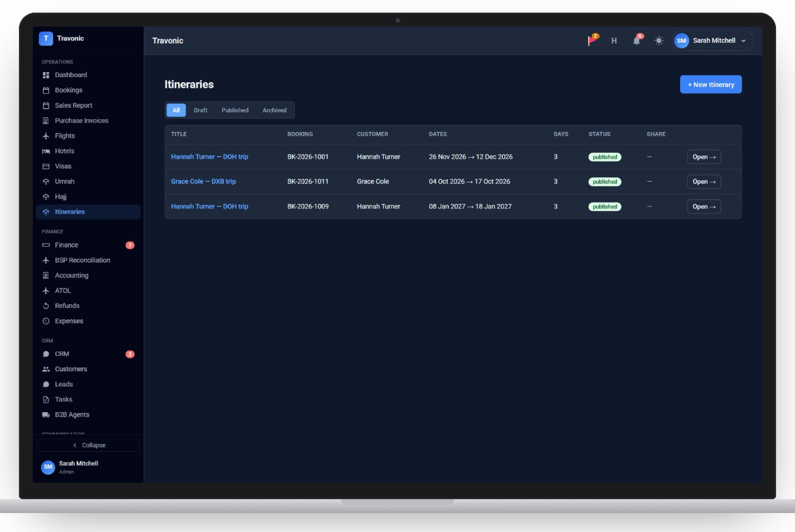Click the BK-2026-1001 booking cell
The height and width of the screenshot is (532, 795).
308,157
